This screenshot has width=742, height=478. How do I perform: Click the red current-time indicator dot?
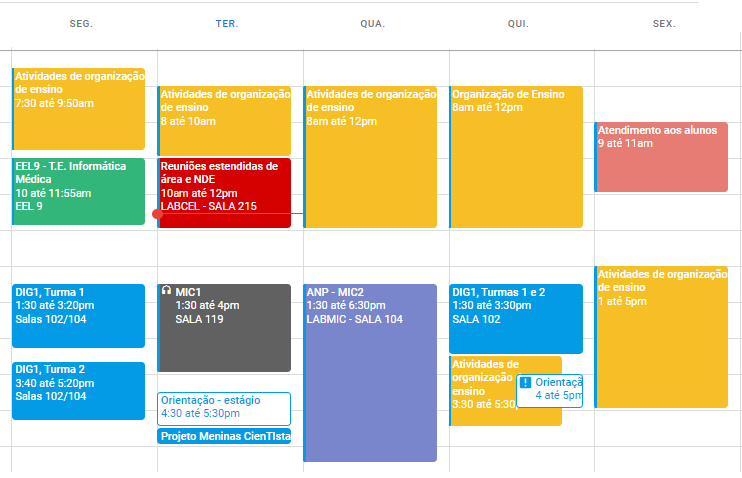click(157, 214)
